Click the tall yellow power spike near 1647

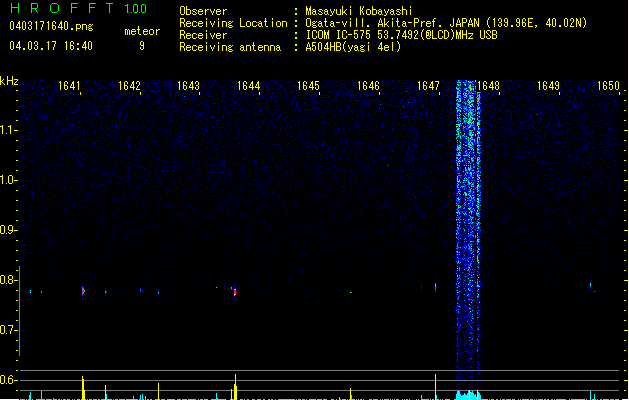point(435,387)
